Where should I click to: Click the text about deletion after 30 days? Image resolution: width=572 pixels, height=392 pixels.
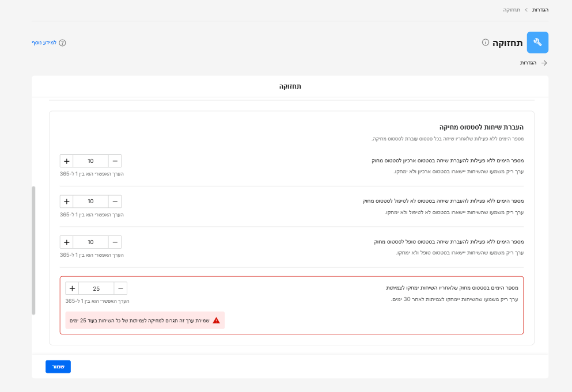pyautogui.click(x=454, y=299)
